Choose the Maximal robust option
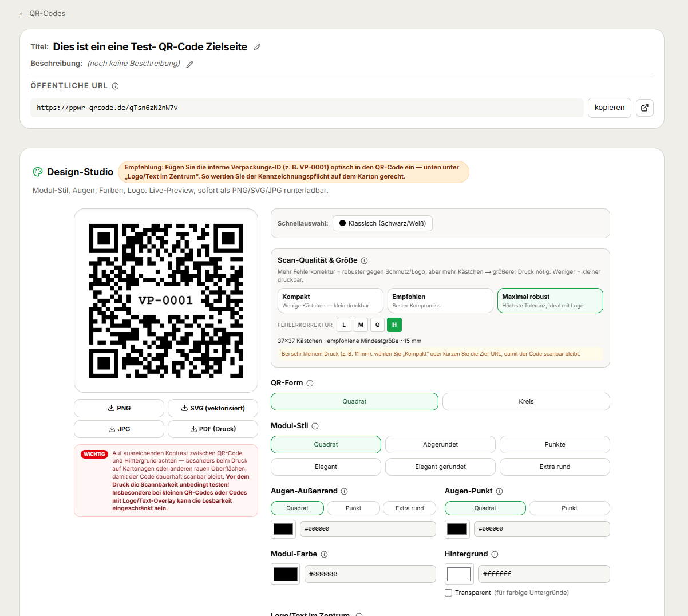 pyautogui.click(x=550, y=301)
